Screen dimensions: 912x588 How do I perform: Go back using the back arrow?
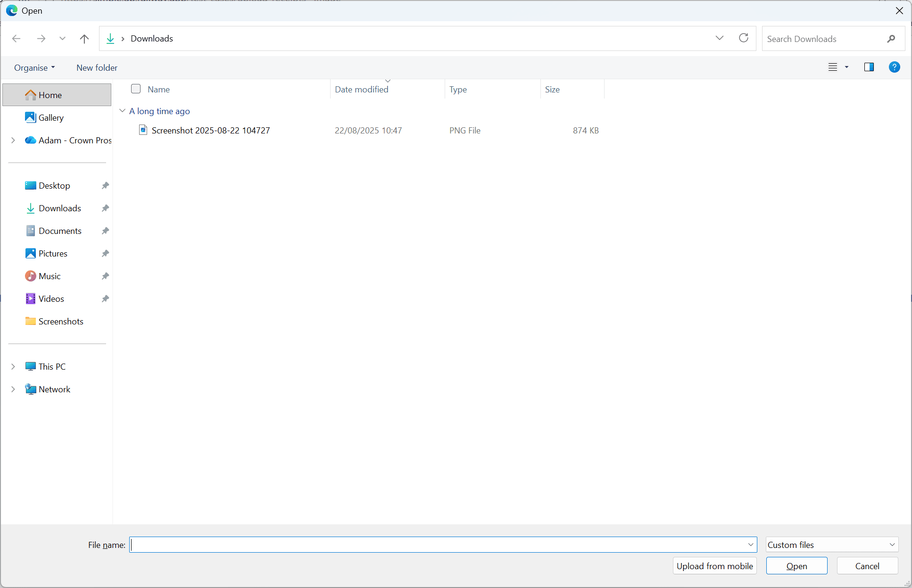(x=17, y=39)
